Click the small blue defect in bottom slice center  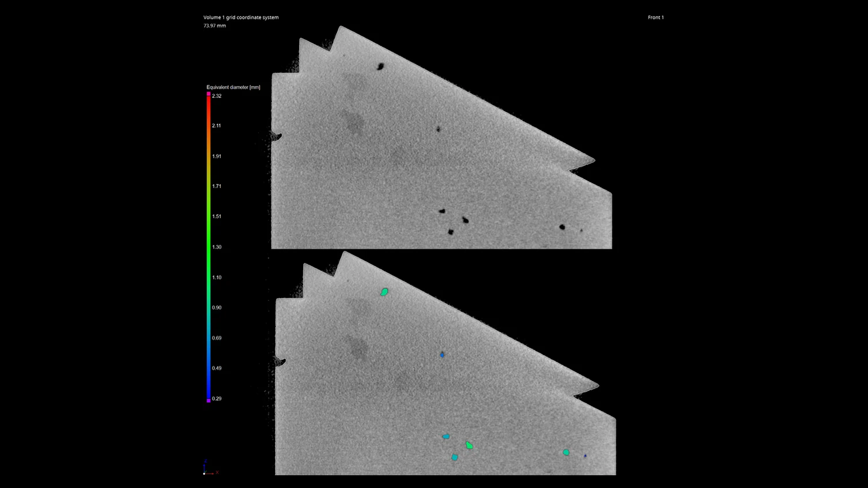click(x=443, y=354)
